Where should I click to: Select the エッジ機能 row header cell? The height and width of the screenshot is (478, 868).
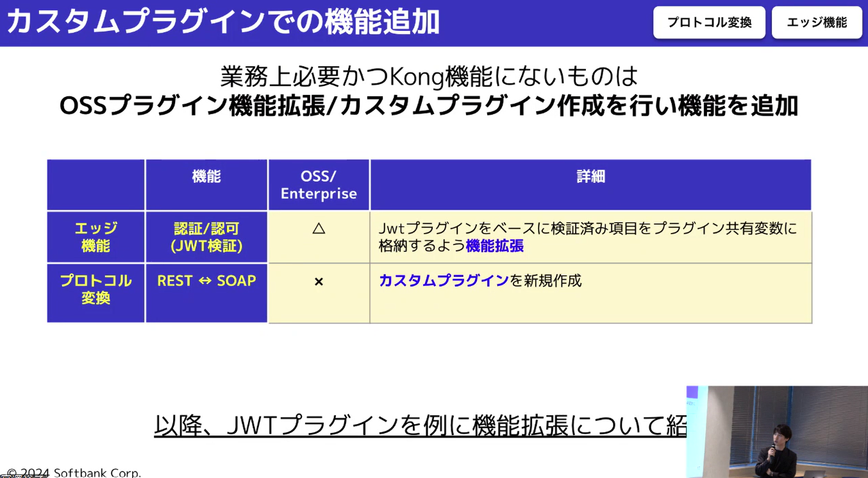coord(96,237)
